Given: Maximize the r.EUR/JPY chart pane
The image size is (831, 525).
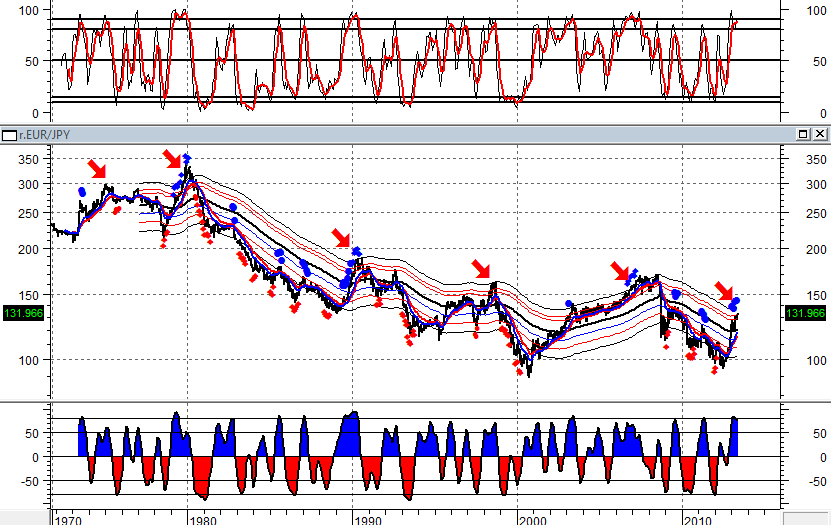Looking at the screenshot, I should click(803, 135).
